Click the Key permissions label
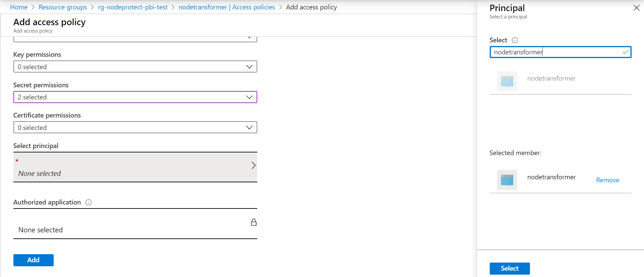This screenshot has width=644, height=277. coord(37,54)
